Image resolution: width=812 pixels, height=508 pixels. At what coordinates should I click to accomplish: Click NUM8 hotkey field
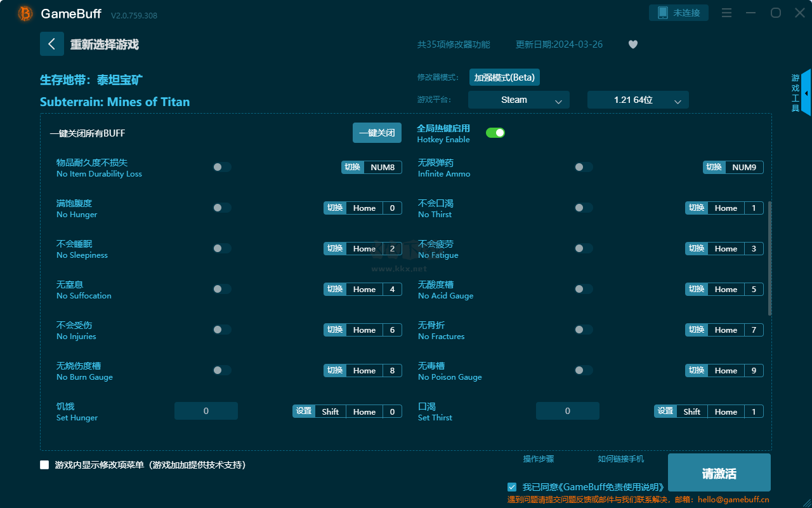click(383, 167)
